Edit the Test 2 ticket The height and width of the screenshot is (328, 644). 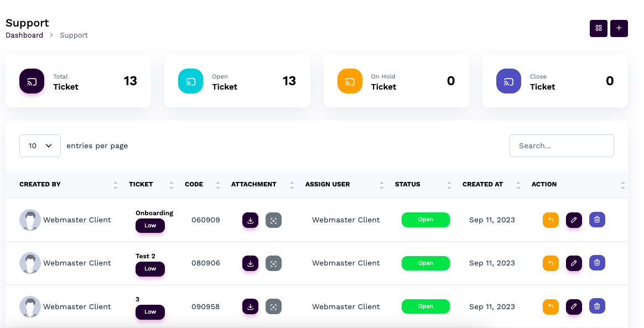[x=574, y=263]
